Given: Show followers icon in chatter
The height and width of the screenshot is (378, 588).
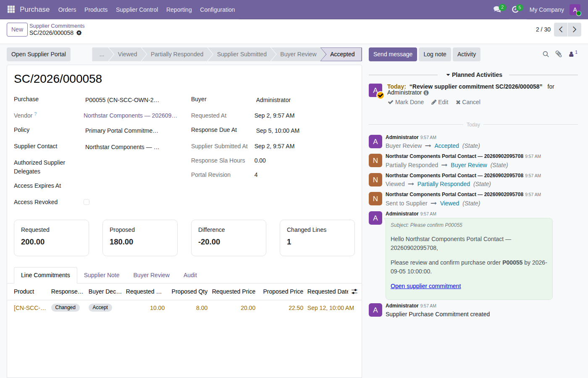Looking at the screenshot, I should click(x=573, y=54).
